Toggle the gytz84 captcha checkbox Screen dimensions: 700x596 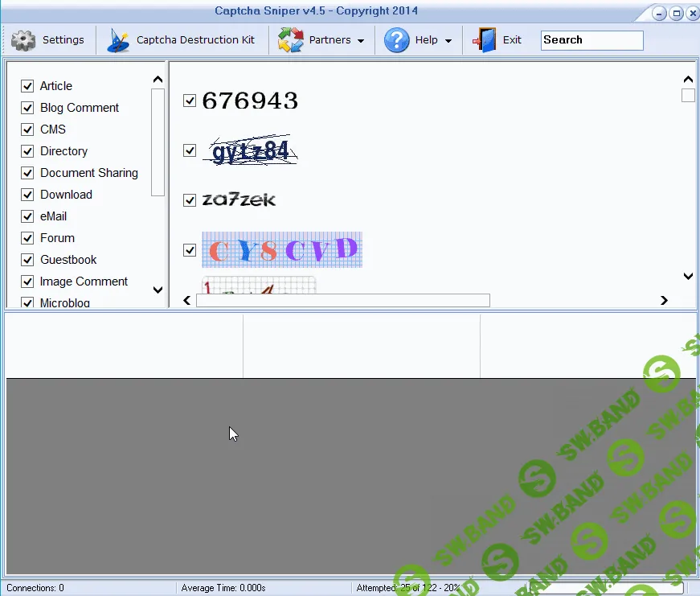190,150
